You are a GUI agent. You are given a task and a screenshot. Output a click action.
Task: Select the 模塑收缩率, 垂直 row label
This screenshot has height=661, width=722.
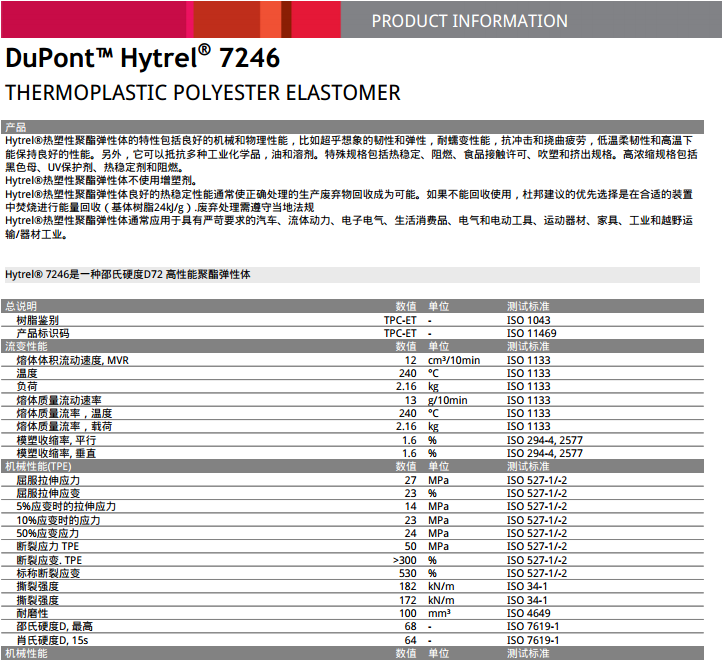click(x=56, y=453)
